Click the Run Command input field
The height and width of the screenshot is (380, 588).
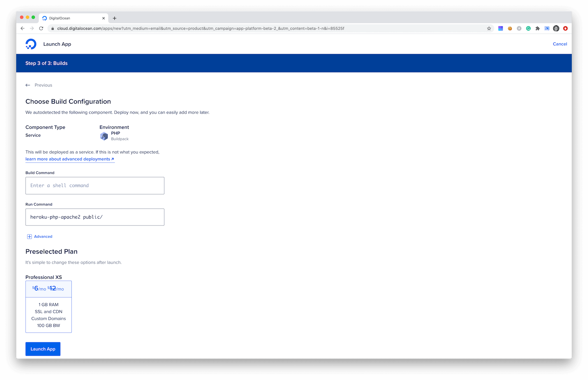click(x=95, y=217)
